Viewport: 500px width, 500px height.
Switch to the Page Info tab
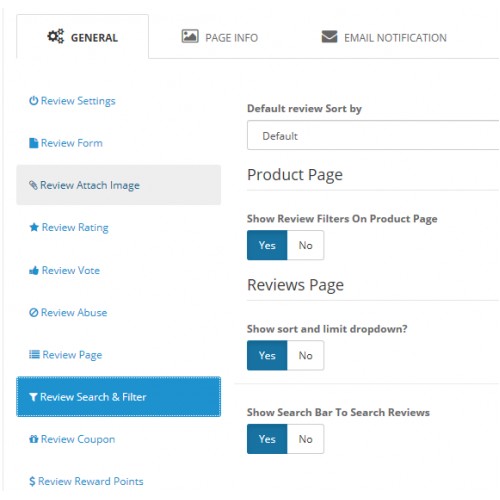click(x=220, y=37)
